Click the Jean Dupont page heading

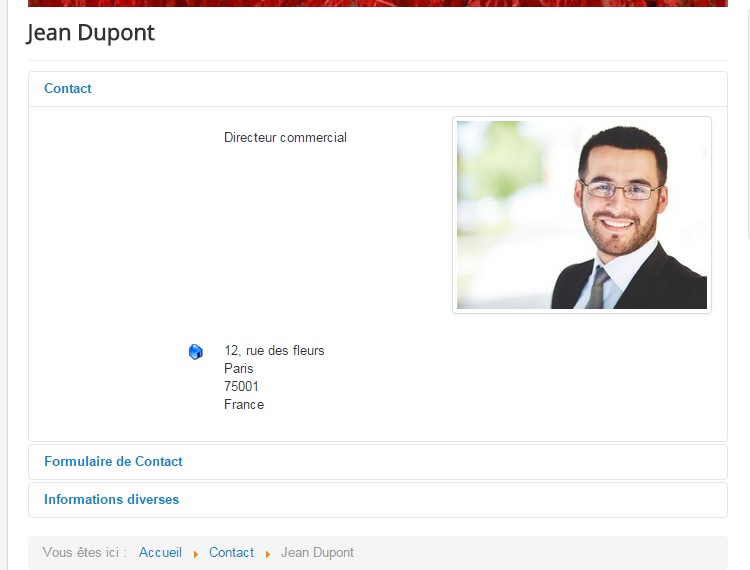tap(91, 33)
